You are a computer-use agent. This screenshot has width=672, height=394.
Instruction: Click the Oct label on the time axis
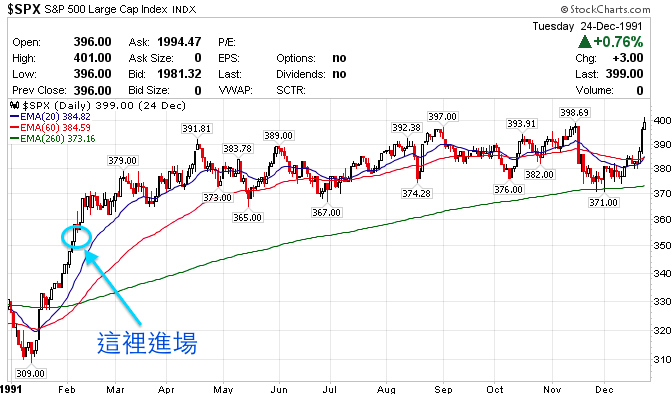click(x=495, y=389)
